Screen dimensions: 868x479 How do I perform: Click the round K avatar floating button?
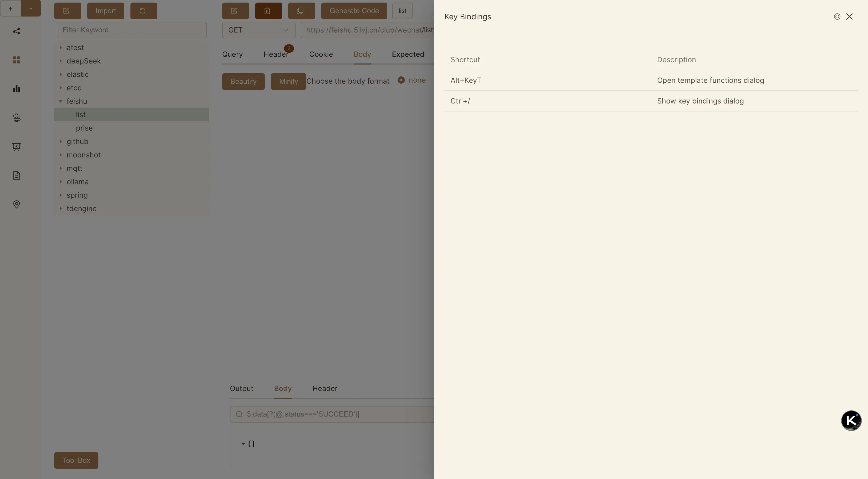point(851,420)
